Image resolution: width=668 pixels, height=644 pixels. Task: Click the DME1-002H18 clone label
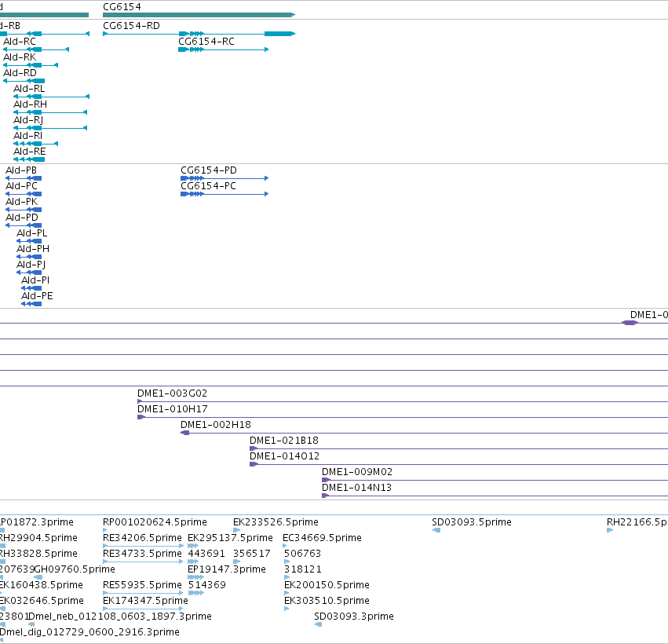(x=216, y=425)
